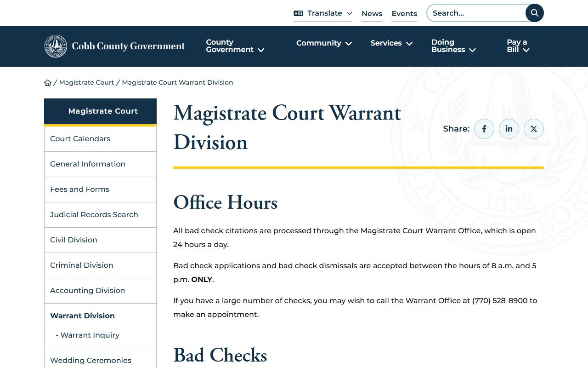Expand the Community menu
The height and width of the screenshot is (368, 588).
(324, 43)
